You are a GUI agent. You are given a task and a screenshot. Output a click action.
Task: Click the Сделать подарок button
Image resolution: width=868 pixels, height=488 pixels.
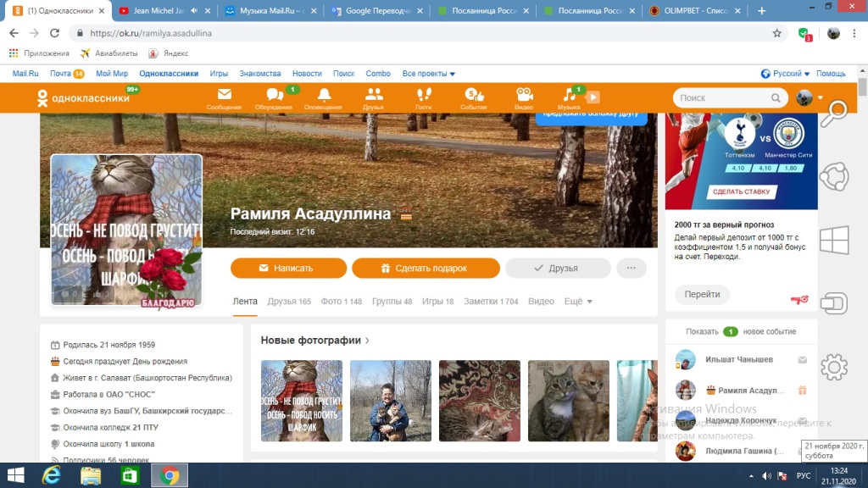426,268
